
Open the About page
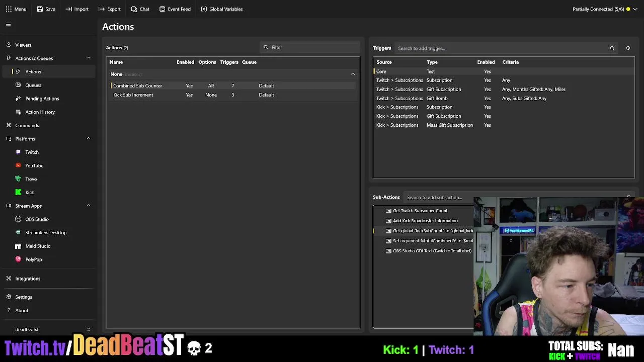pos(22,310)
